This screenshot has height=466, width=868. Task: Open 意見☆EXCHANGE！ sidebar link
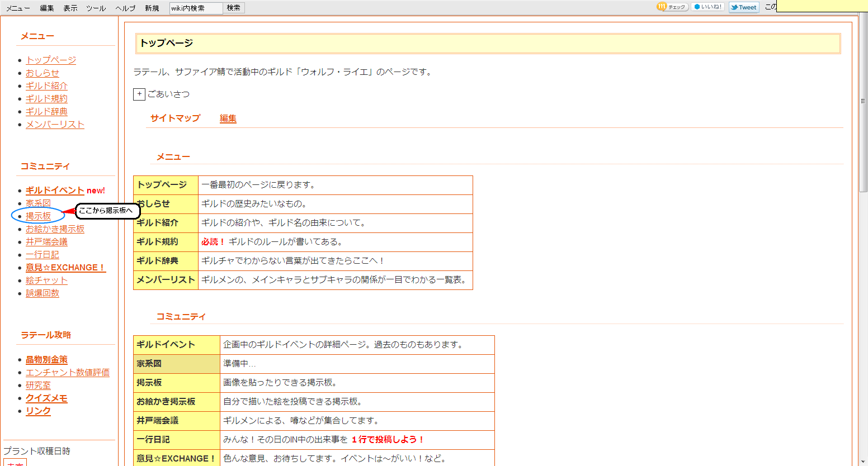coord(65,268)
